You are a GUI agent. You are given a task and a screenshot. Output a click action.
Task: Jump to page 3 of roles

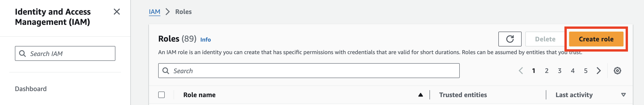[560, 71]
